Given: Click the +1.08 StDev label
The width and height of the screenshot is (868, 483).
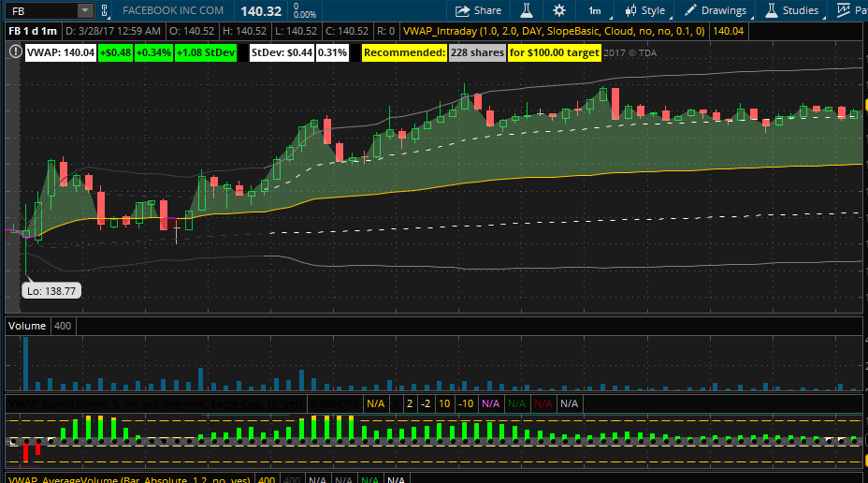Looking at the screenshot, I should pyautogui.click(x=206, y=52).
